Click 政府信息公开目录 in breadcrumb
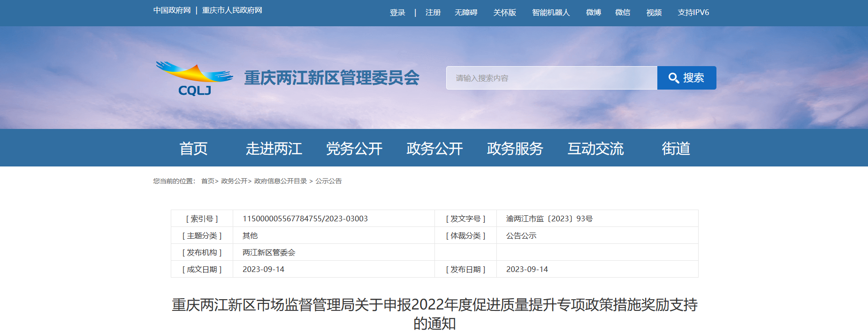The image size is (868, 332). click(280, 181)
